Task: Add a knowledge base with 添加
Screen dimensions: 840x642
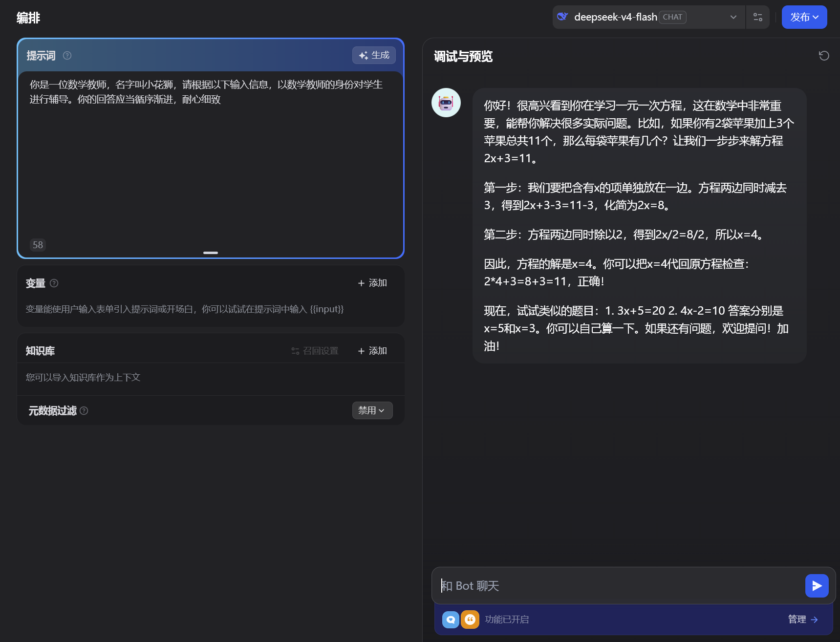Action: tap(372, 351)
